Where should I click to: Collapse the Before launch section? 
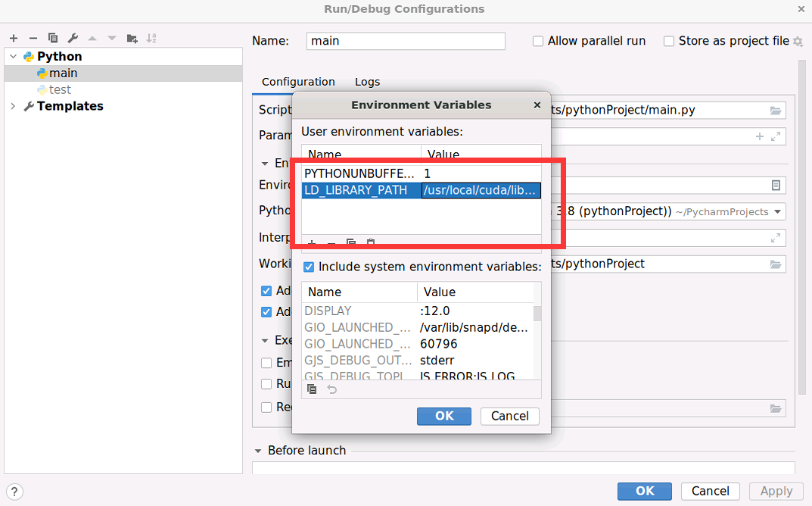pos(258,451)
